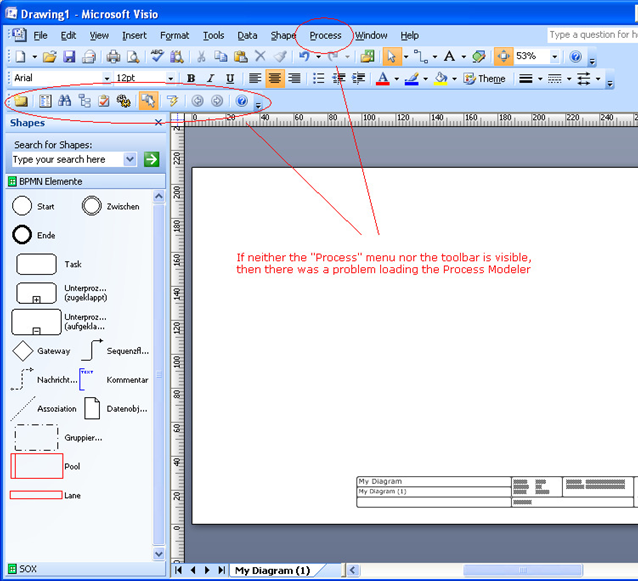The height and width of the screenshot is (581, 638).
Task: Toggle Italic formatting
Action: tap(210, 78)
